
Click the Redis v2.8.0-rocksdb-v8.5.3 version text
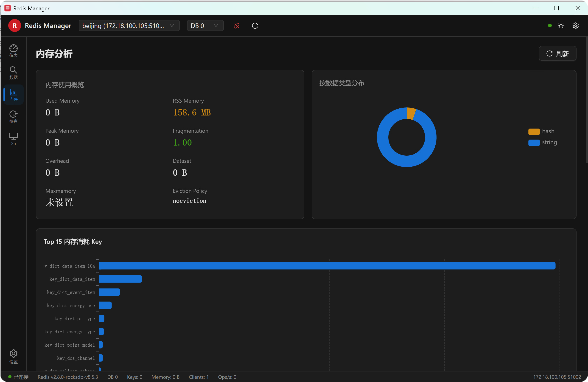[x=68, y=377]
